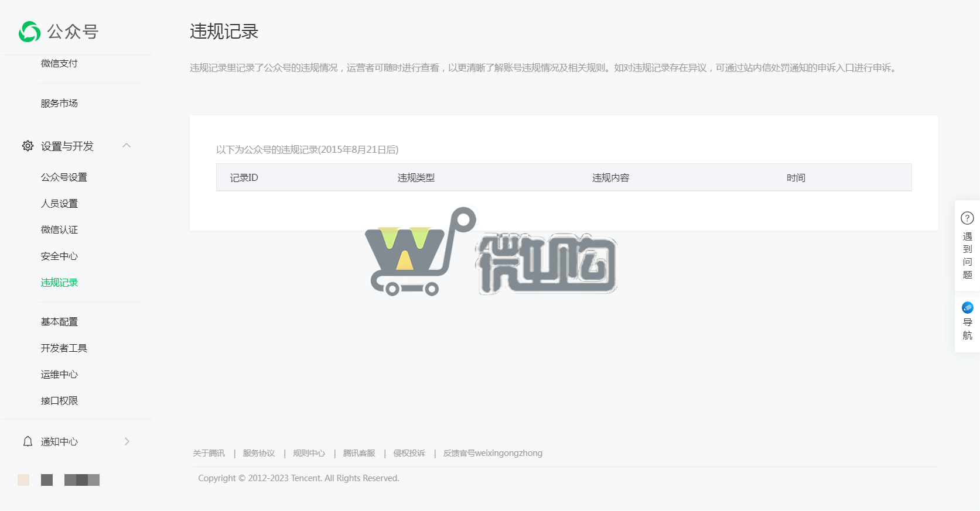Open 微信支付 in the sidebar
The image size is (980, 511).
(x=59, y=63)
